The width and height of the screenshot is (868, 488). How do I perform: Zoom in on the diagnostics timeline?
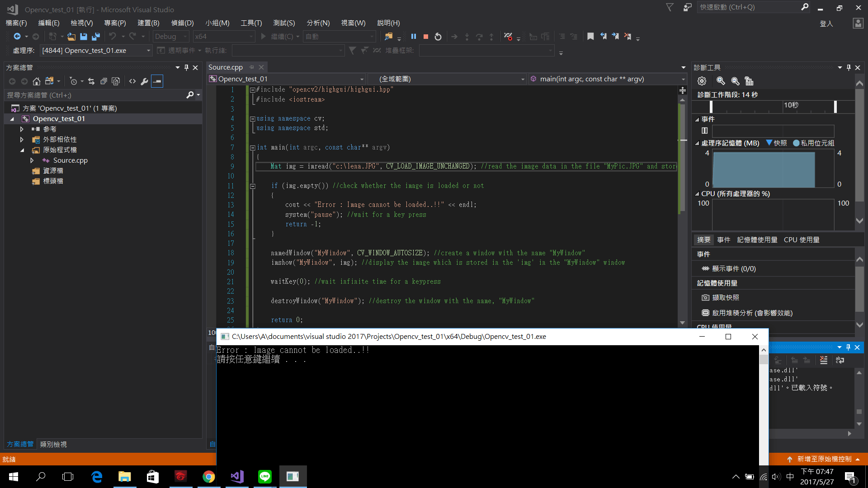click(x=721, y=81)
